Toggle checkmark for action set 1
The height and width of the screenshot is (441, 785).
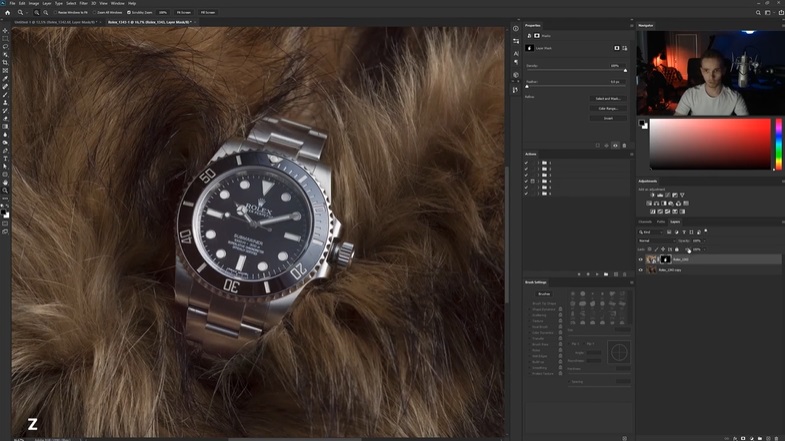(526, 163)
